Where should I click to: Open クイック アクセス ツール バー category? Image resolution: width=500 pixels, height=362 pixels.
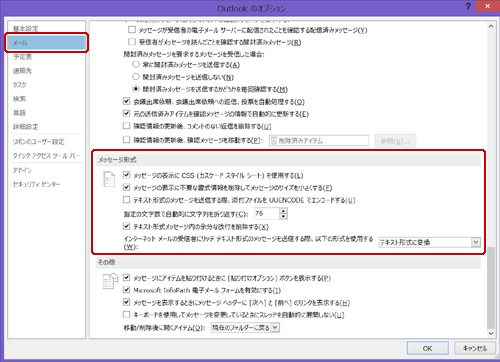[x=46, y=156]
